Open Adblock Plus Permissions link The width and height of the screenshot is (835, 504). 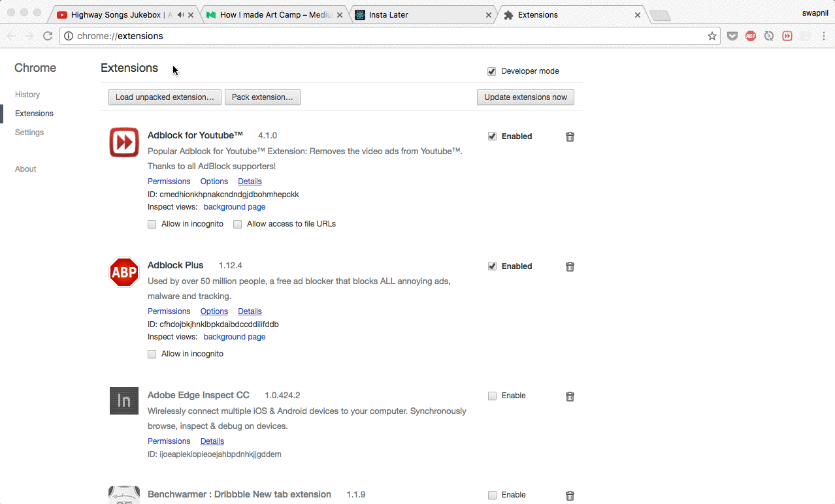(x=169, y=311)
